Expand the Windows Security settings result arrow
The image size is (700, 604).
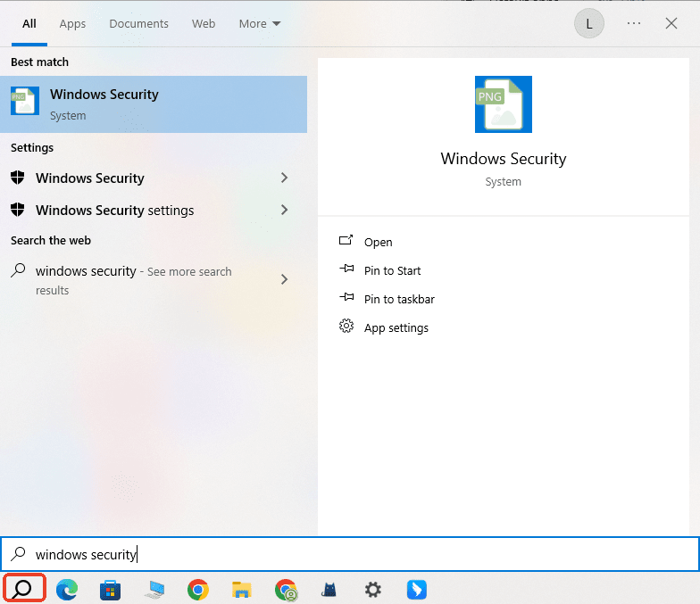285,211
